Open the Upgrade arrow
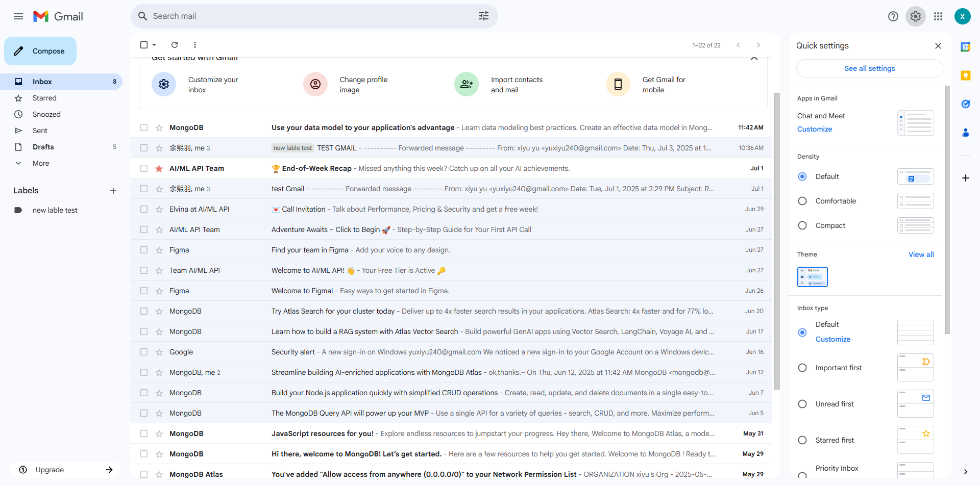Screen dimensions: 980x486 coord(109,470)
